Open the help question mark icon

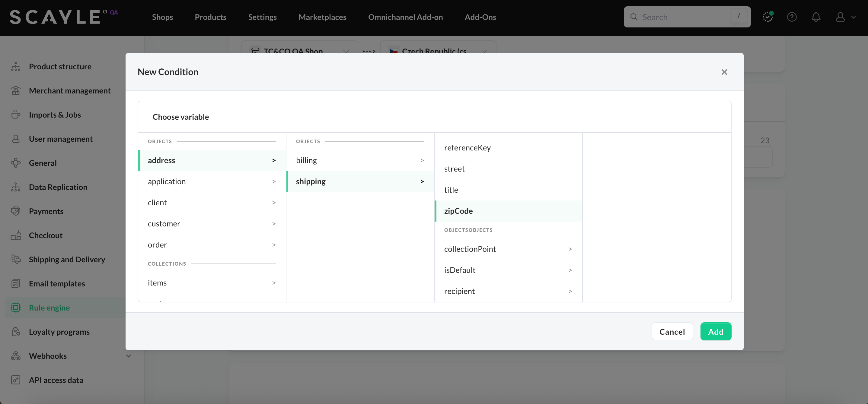point(792,17)
